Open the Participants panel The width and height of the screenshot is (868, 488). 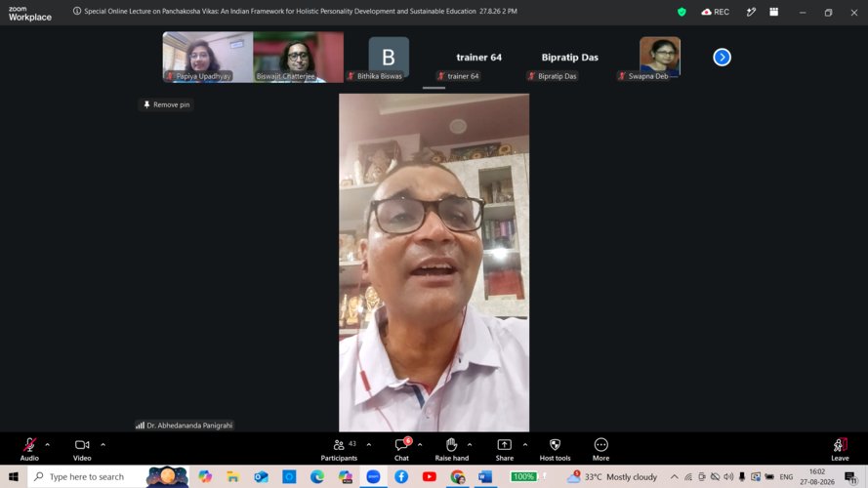click(x=339, y=449)
